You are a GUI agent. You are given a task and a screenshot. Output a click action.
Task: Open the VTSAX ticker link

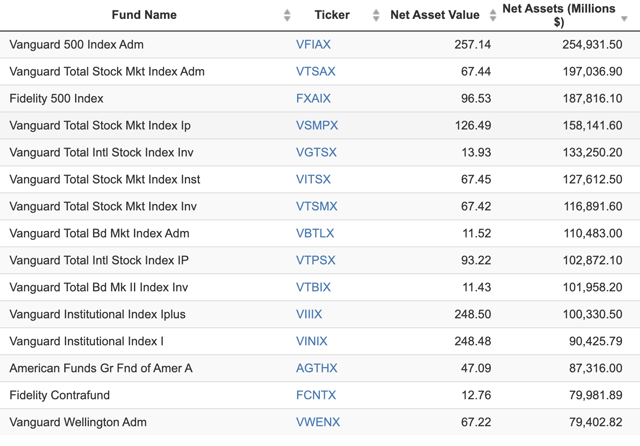(x=315, y=72)
